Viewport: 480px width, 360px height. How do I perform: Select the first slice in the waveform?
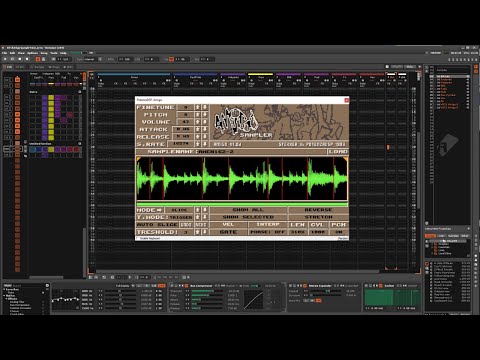click(x=144, y=179)
